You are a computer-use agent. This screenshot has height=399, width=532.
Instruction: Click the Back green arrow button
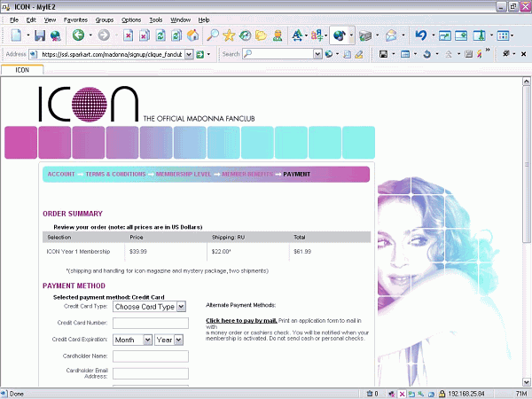(78, 35)
